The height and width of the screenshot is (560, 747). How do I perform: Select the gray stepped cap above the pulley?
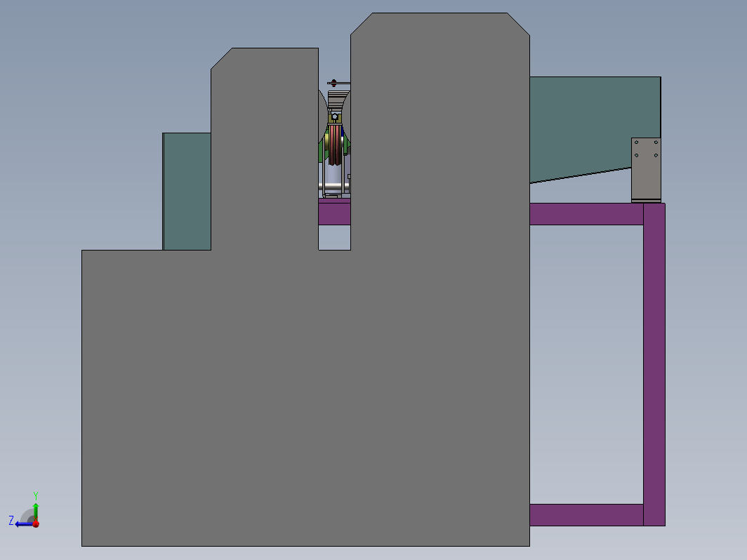338,100
